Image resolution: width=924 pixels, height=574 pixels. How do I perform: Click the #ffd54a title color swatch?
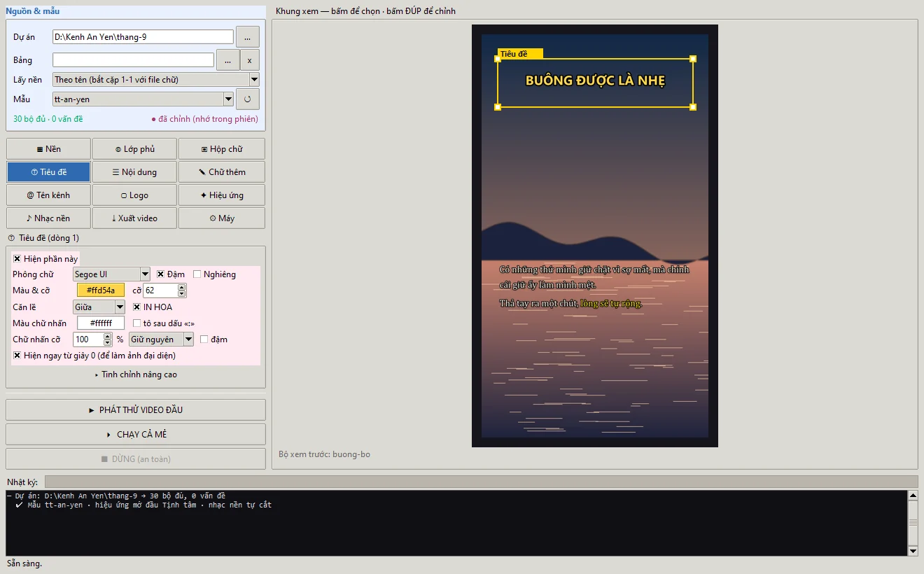101,290
